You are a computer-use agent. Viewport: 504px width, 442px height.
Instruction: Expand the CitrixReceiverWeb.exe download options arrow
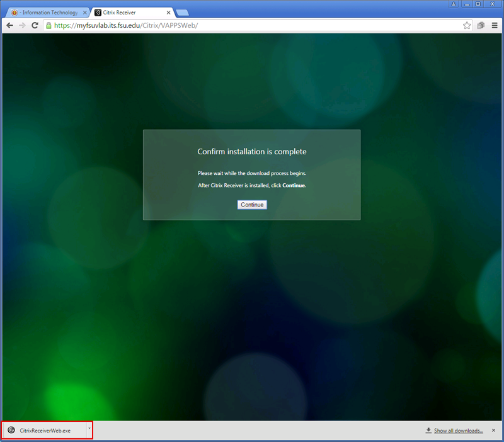[89, 429]
